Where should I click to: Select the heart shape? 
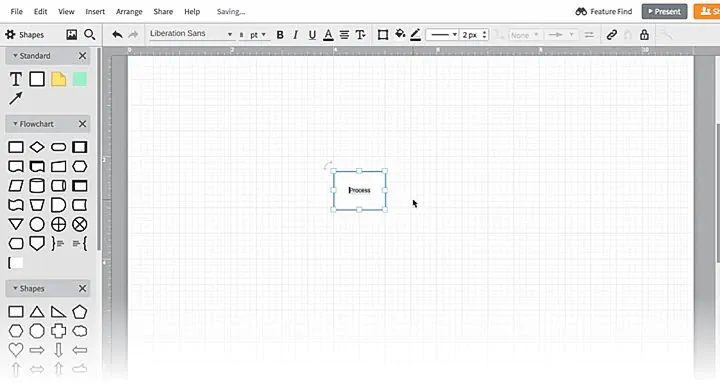tap(16, 350)
